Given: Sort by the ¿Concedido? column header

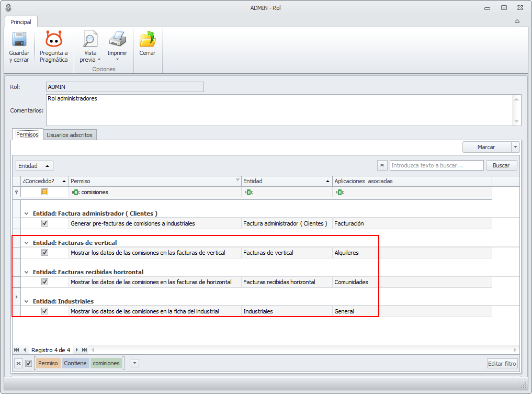Looking at the screenshot, I should pyautogui.click(x=44, y=181).
